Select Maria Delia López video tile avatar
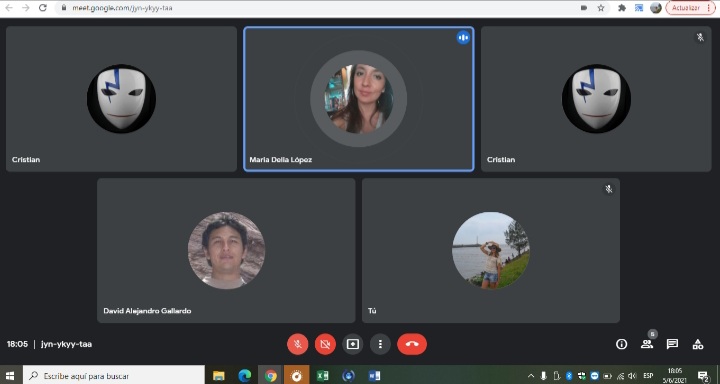 359,99
